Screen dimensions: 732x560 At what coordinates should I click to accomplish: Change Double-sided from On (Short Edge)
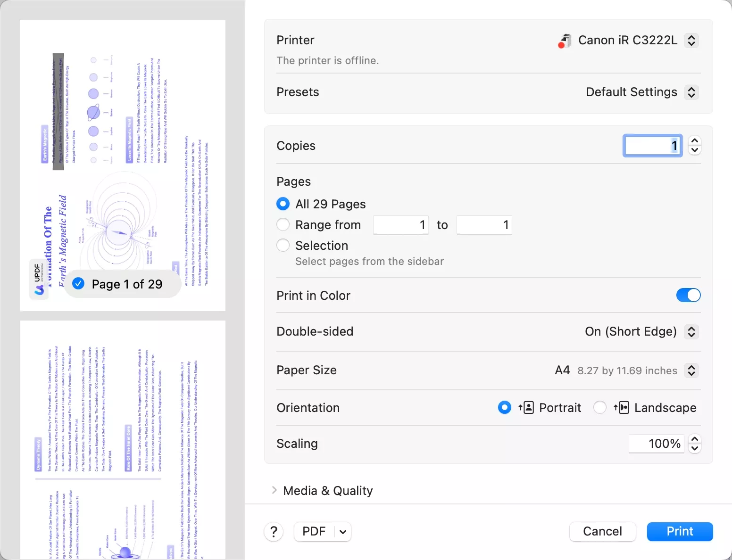(x=691, y=331)
